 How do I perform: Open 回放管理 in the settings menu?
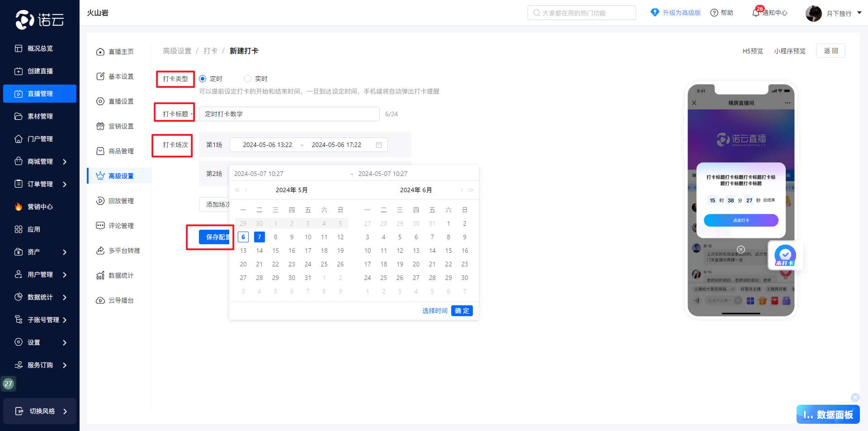pos(121,201)
